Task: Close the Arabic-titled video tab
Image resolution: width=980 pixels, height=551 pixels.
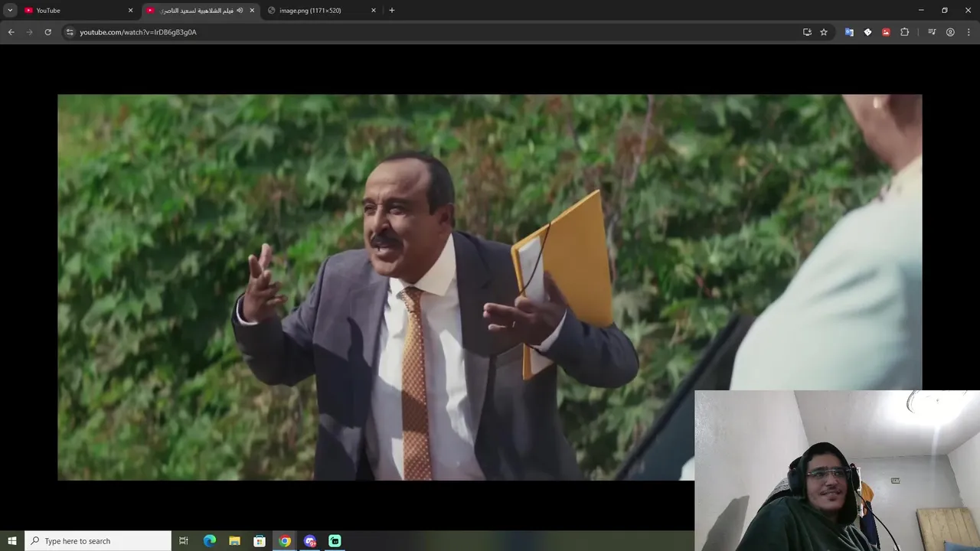Action: 252,10
